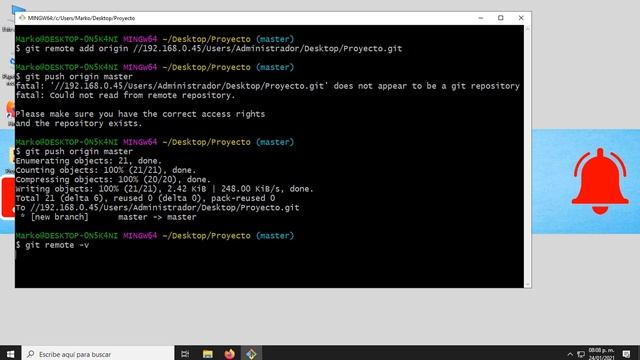Click the Task View taskbar icon
This screenshot has width=640, height=360.
point(185,354)
